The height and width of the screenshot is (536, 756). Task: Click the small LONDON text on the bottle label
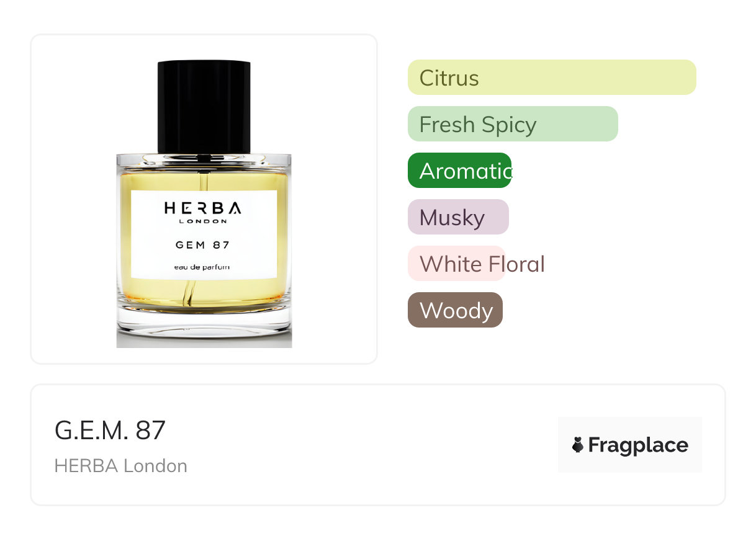click(x=203, y=221)
